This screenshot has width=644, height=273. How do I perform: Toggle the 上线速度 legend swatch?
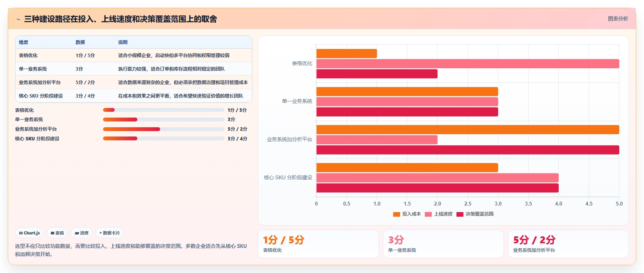[428, 214]
